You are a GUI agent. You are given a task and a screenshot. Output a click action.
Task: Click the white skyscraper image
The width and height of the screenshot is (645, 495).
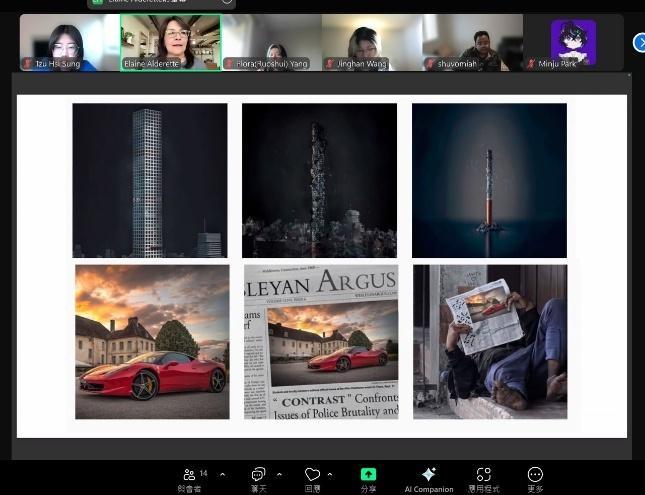click(150, 181)
